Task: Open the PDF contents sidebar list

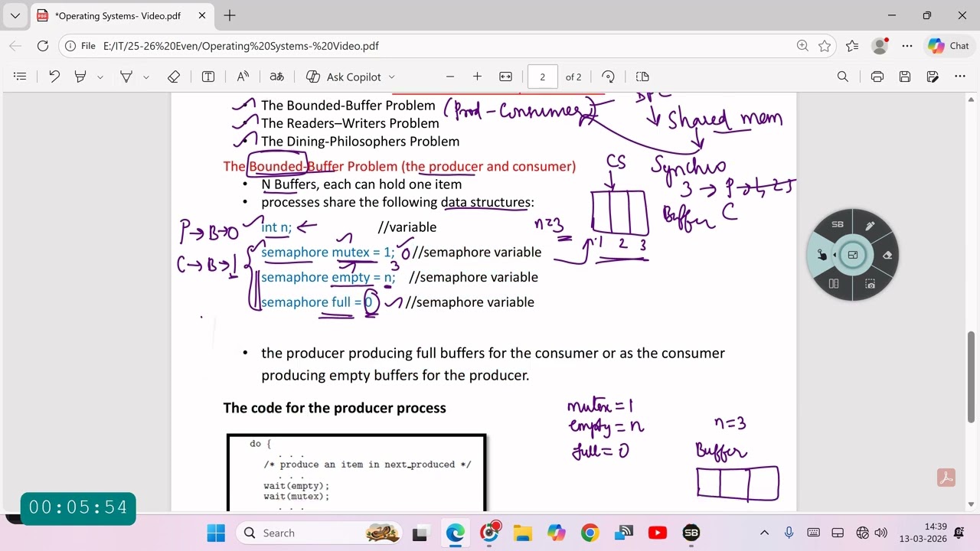Action: point(21,77)
